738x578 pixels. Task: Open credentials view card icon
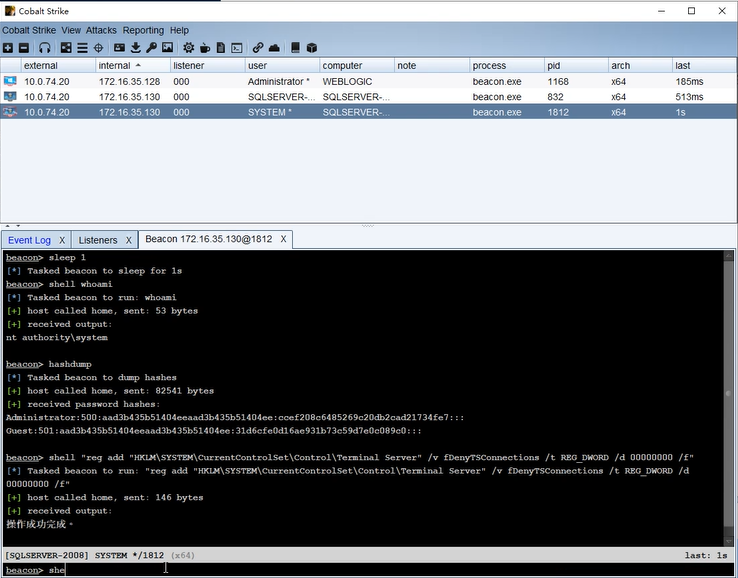120,48
